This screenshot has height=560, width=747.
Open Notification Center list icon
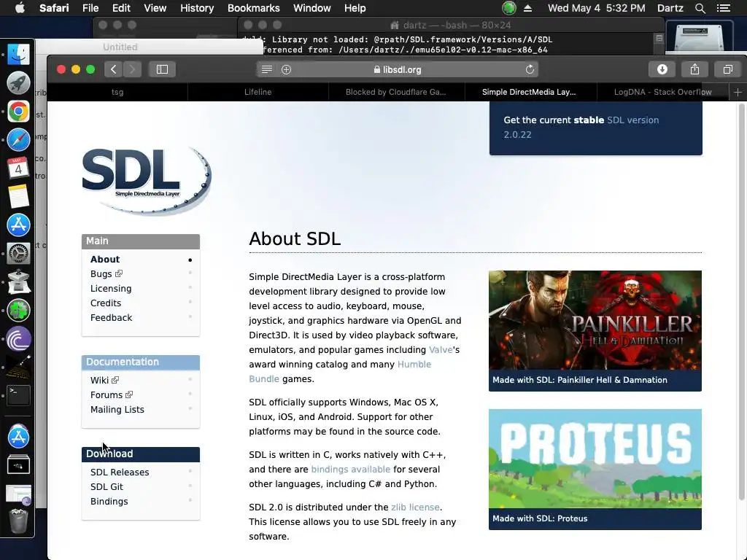coord(724,8)
